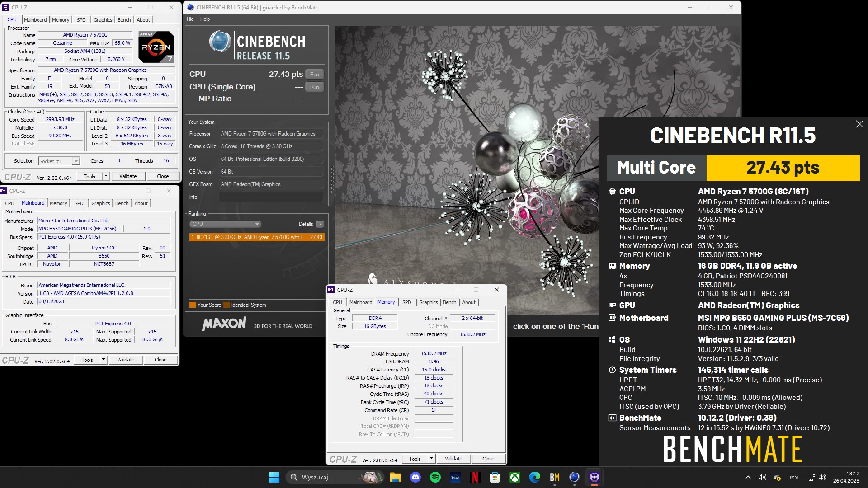Open the Xbox app from the taskbar
868x488 pixels.
click(x=515, y=477)
